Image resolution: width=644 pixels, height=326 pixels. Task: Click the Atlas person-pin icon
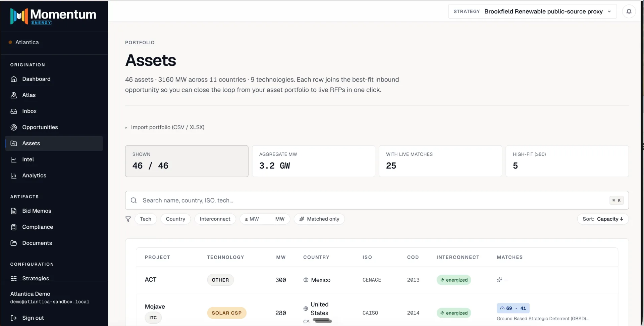14,95
